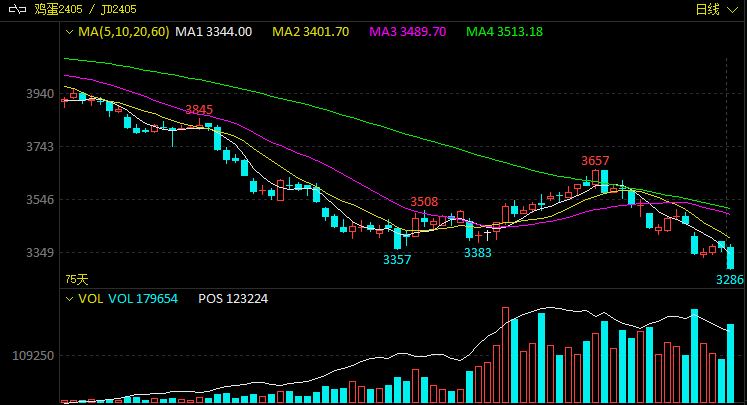Click the 3940 price axis label
747x405 pixels.
pyautogui.click(x=40, y=94)
